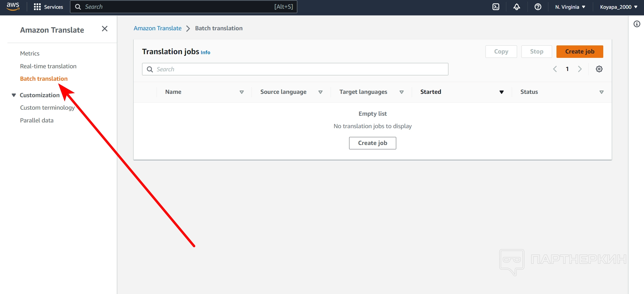Click the Status column header
This screenshot has width=644, height=294.
(x=529, y=92)
